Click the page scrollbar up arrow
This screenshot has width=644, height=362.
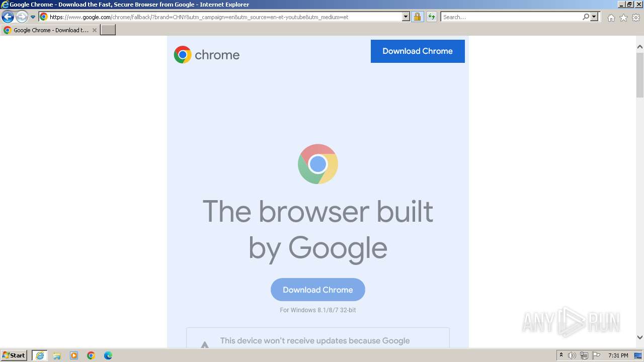[640, 47]
